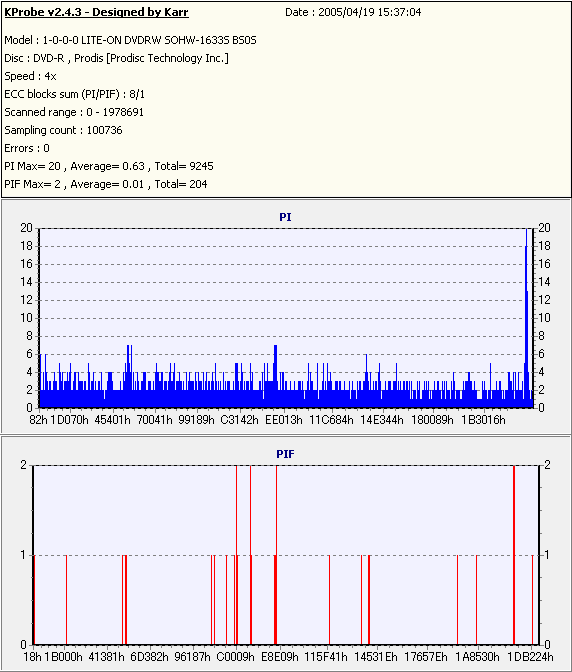Viewport: 572px width, 672px height.
Task: Click the tall red PIF spike near 1DB224h
Action: tap(514, 555)
